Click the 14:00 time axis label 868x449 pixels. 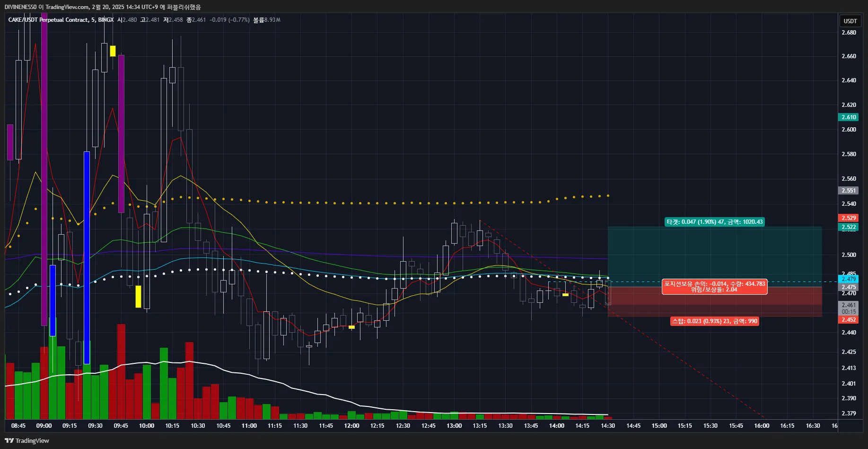tap(557, 426)
